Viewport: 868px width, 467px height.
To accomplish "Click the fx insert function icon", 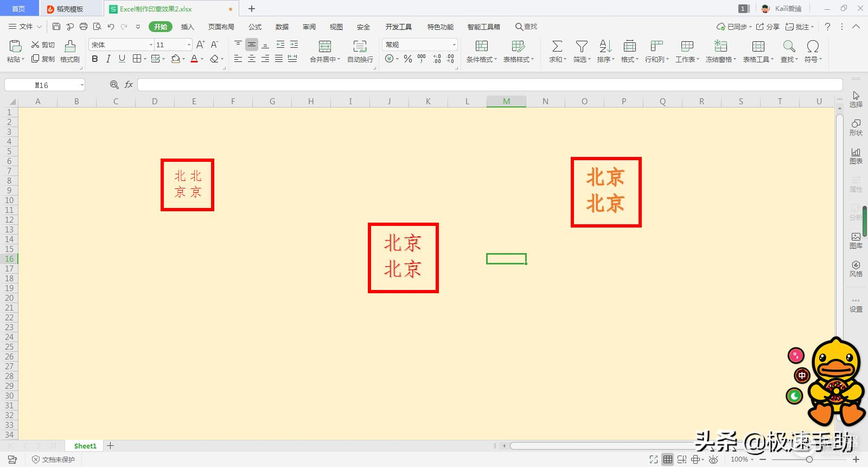I will (x=129, y=85).
